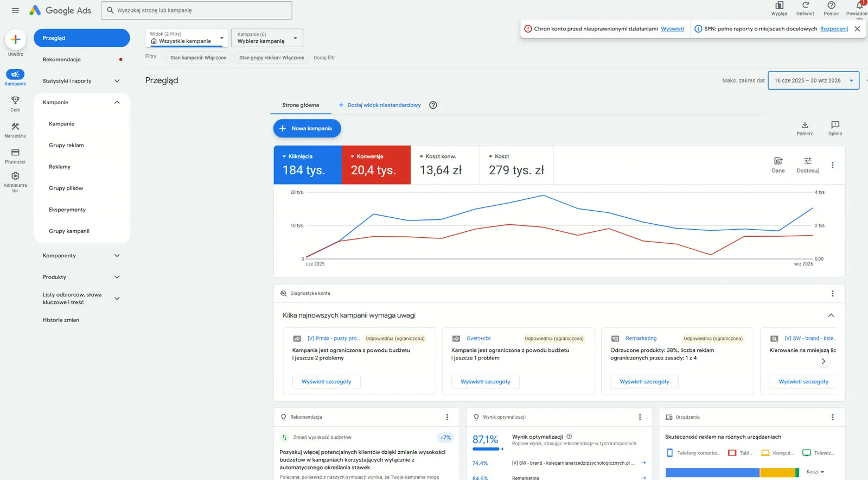Click Rozpocznij link in banner
Screen dimensions: 868x480
[834, 29]
